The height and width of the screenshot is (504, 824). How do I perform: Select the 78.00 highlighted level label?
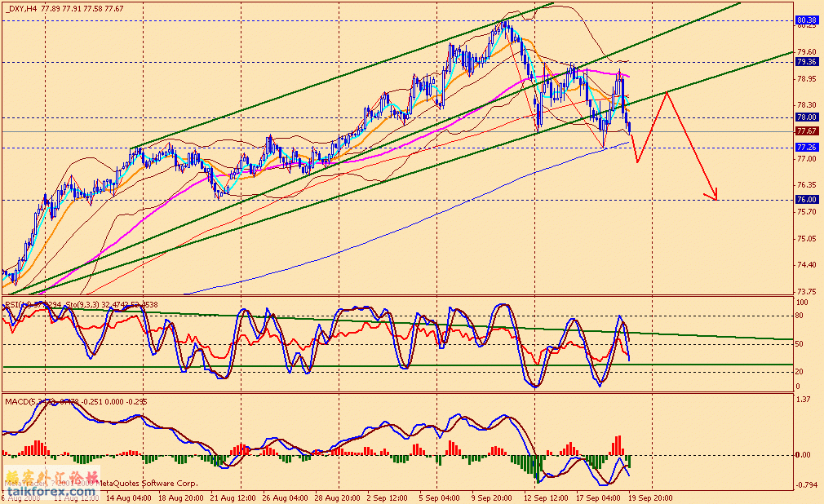807,117
